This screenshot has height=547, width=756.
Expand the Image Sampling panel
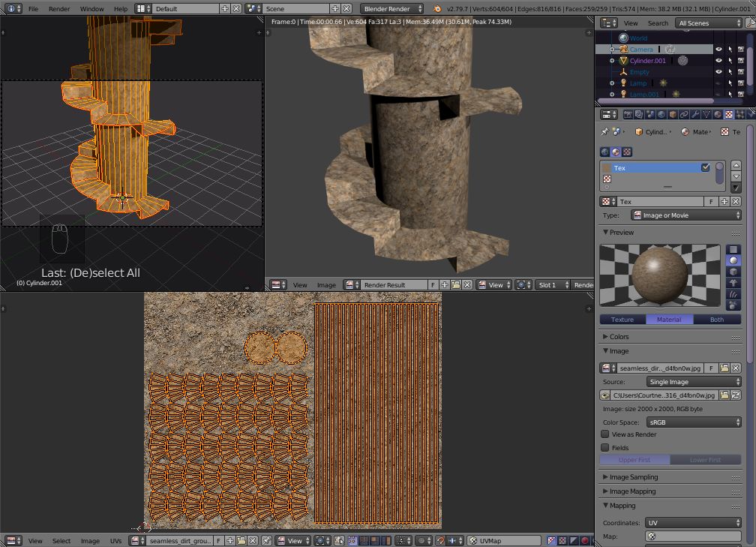(x=633, y=477)
